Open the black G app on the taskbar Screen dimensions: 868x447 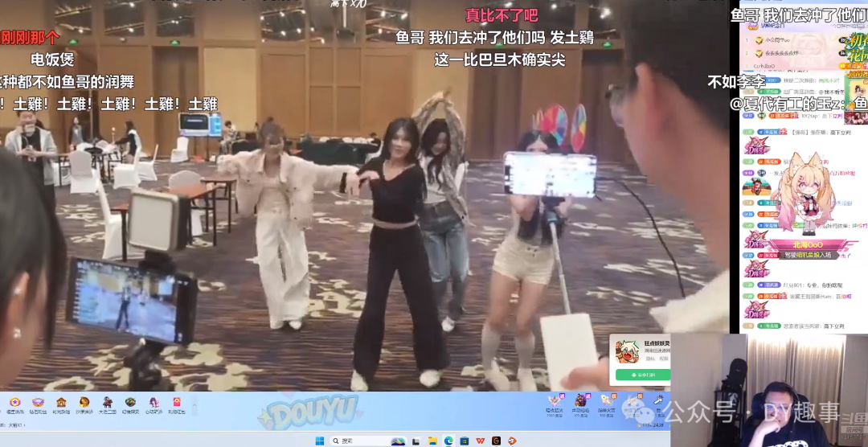[x=496, y=441]
